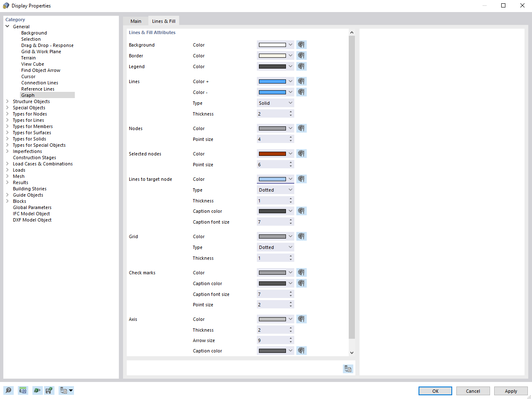
Task: Select the Graph item in the tree
Action: (28, 95)
